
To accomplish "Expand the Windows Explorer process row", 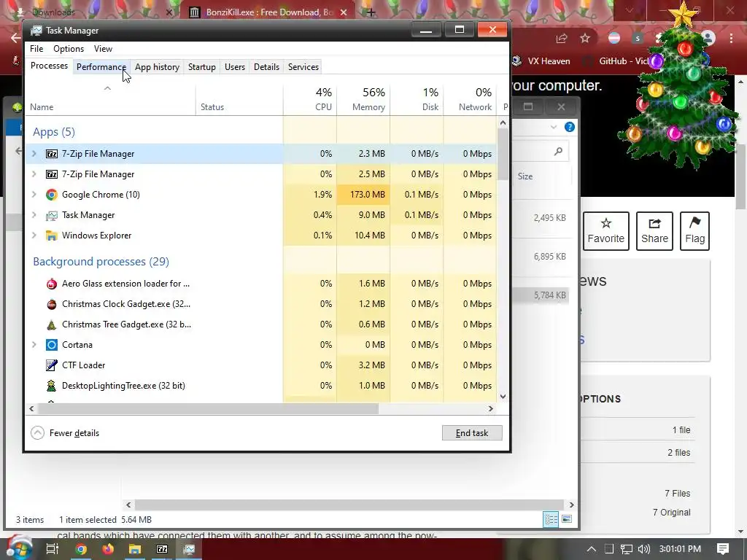I will coord(34,236).
